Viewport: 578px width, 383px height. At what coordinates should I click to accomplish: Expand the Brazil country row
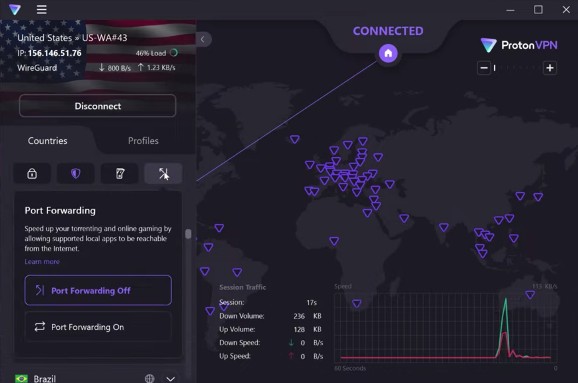click(x=170, y=379)
